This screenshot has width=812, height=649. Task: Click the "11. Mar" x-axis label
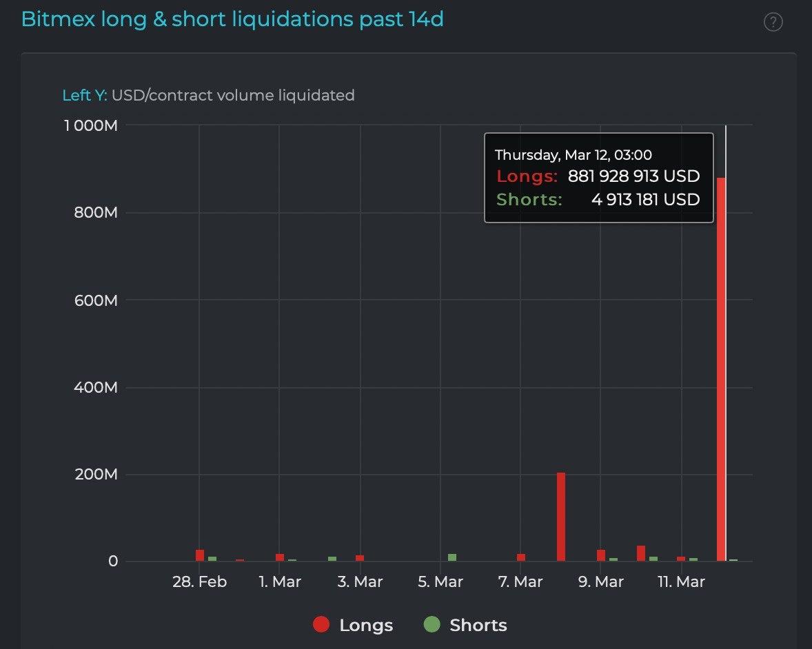(681, 582)
